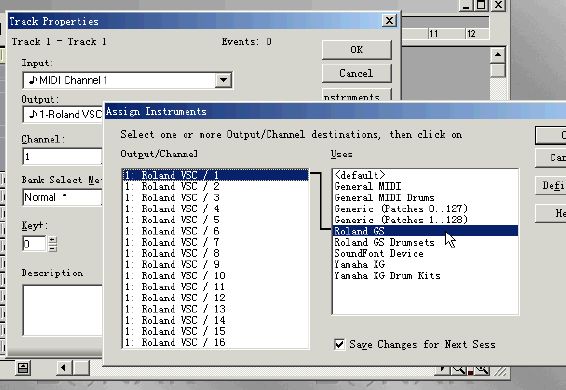Screen dimensions: 566x390
Task: Minimize the background main window
Action: click(x=466, y=5)
